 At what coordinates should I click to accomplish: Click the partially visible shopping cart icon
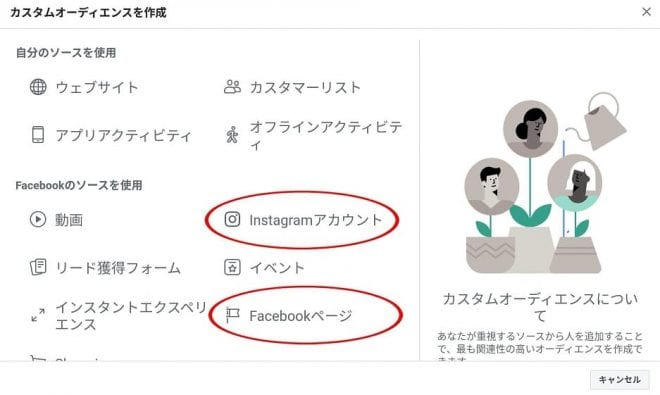pyautogui.click(x=37, y=359)
